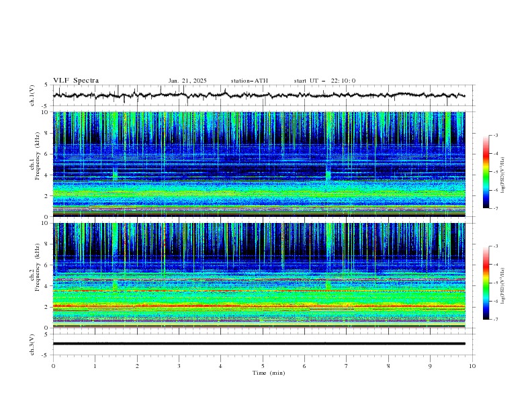Click the ch.1 voltage waveform trace
532x411 pixels.
coord(259,95)
